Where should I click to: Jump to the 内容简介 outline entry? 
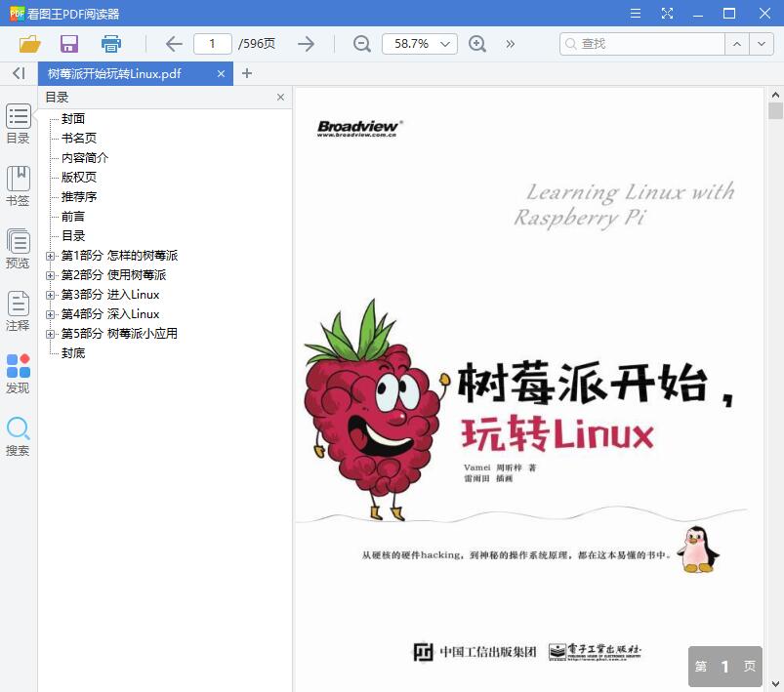(85, 157)
